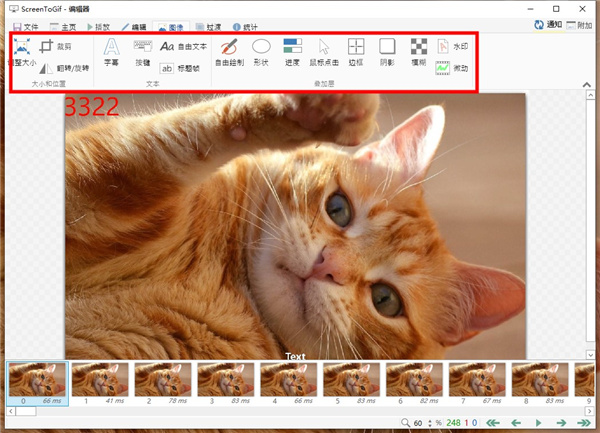The image size is (600, 433).
Task: Add a Progress (进度) overlay
Action: [x=292, y=51]
